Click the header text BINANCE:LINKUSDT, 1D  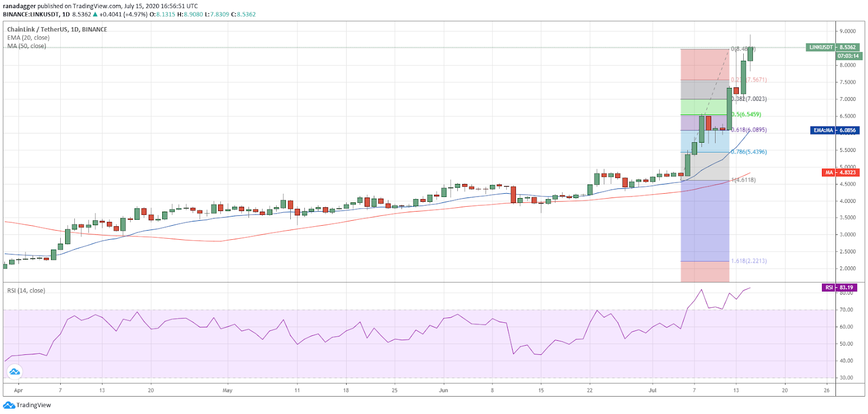point(36,15)
